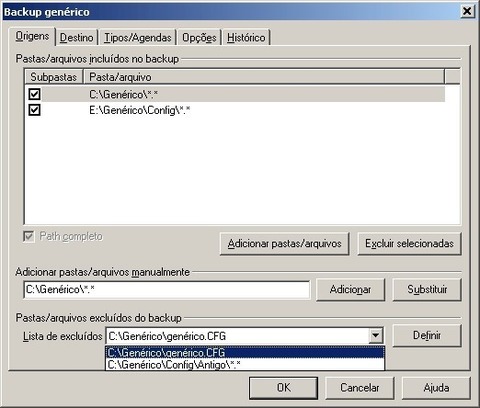
Task: Click the Cancelar button
Action: click(360, 388)
